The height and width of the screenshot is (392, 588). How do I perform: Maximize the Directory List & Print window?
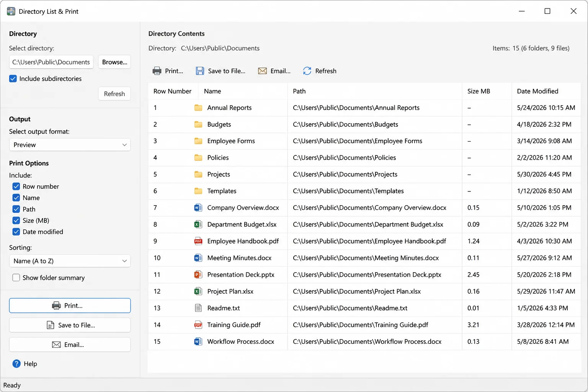[x=547, y=11]
